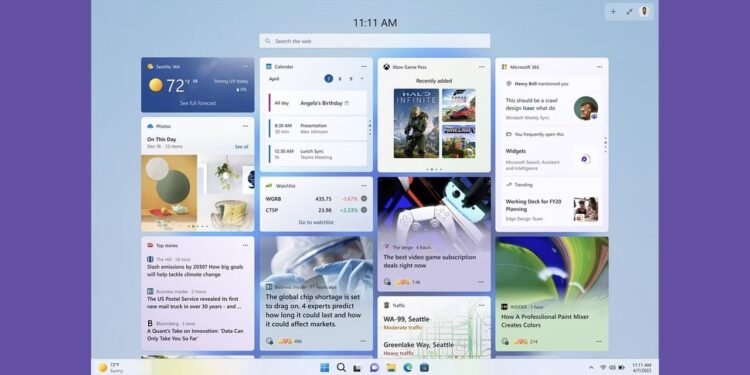Open the Halo Infinite game cover
Viewport: 750px width, 375px height.
pos(416,123)
